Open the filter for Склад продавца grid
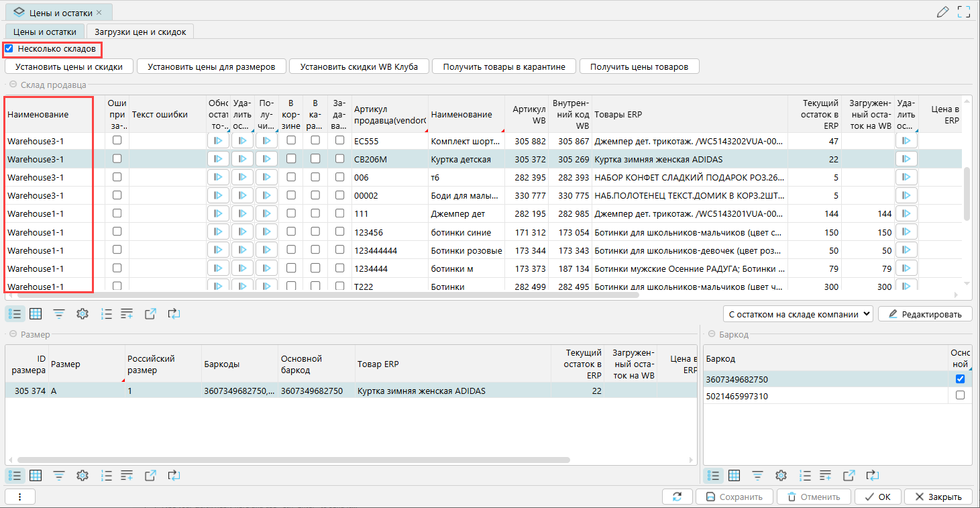Image resolution: width=980 pixels, height=508 pixels. tap(59, 313)
